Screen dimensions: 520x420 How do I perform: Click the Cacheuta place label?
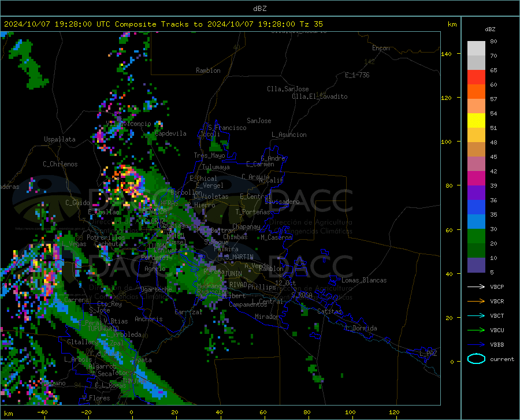point(109,244)
